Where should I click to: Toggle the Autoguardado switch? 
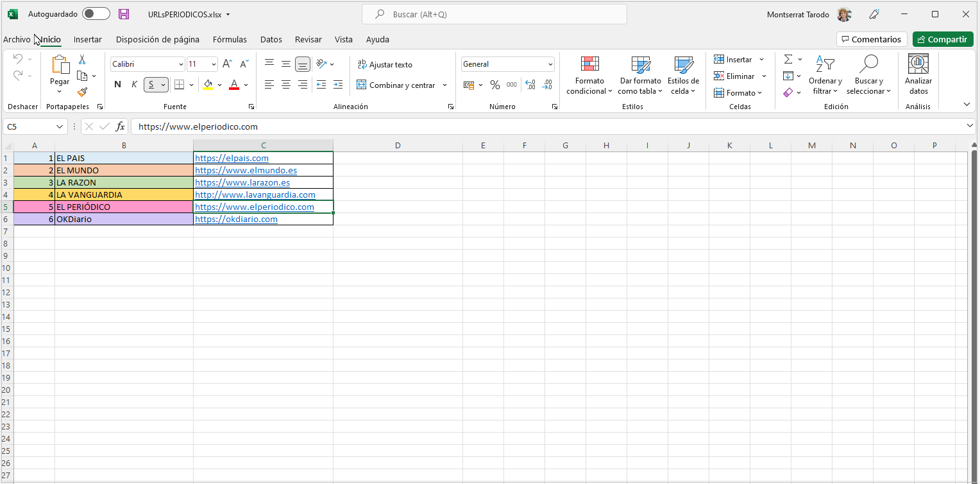coord(96,14)
